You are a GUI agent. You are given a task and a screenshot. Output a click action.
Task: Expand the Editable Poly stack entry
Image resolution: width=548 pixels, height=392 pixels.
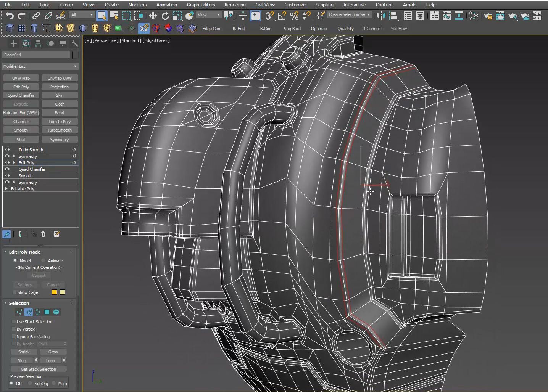click(x=6, y=189)
